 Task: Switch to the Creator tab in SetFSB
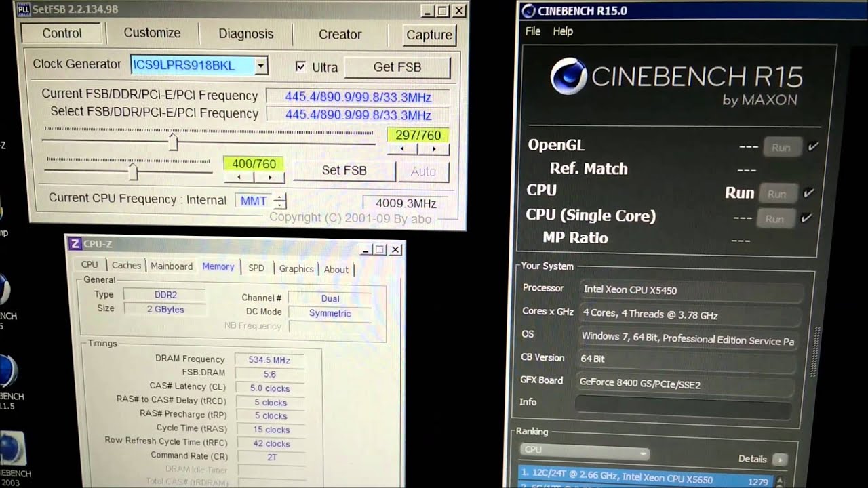[340, 35]
